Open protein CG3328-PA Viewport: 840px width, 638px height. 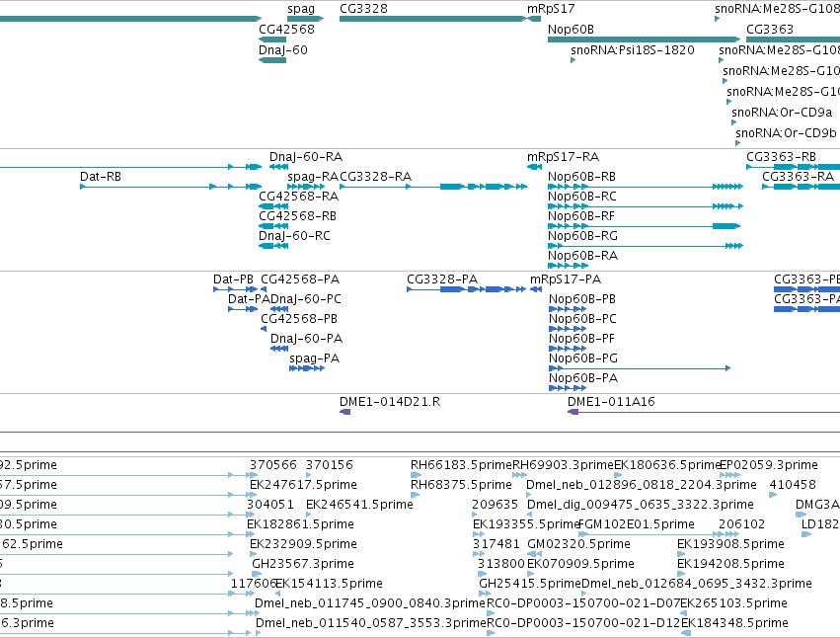442,279
